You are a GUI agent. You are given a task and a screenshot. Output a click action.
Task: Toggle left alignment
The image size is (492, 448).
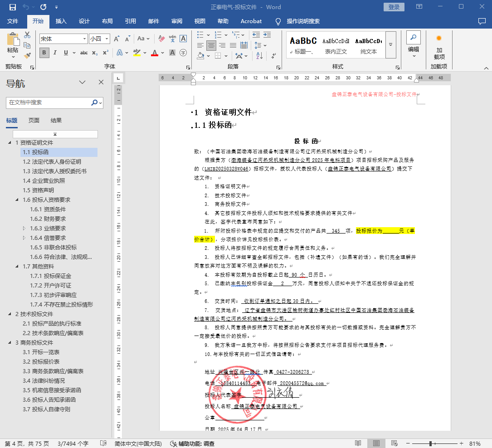click(200, 45)
